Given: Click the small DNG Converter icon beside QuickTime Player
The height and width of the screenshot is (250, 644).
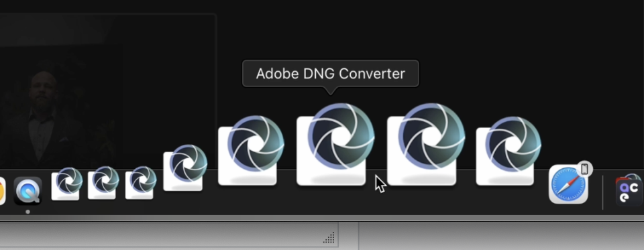Looking at the screenshot, I should [x=66, y=184].
